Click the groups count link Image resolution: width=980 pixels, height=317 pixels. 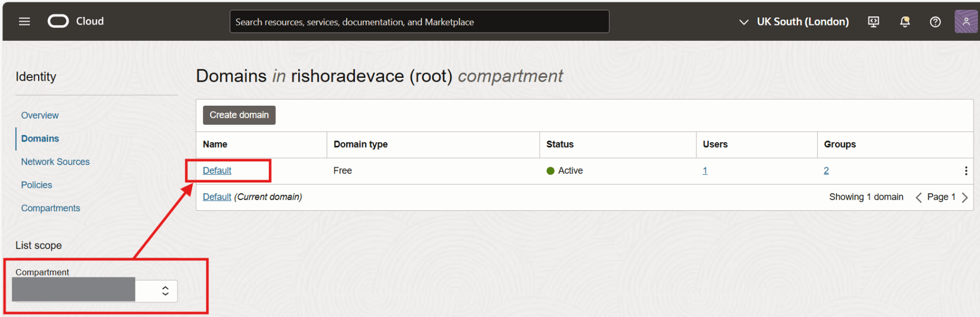[826, 171]
